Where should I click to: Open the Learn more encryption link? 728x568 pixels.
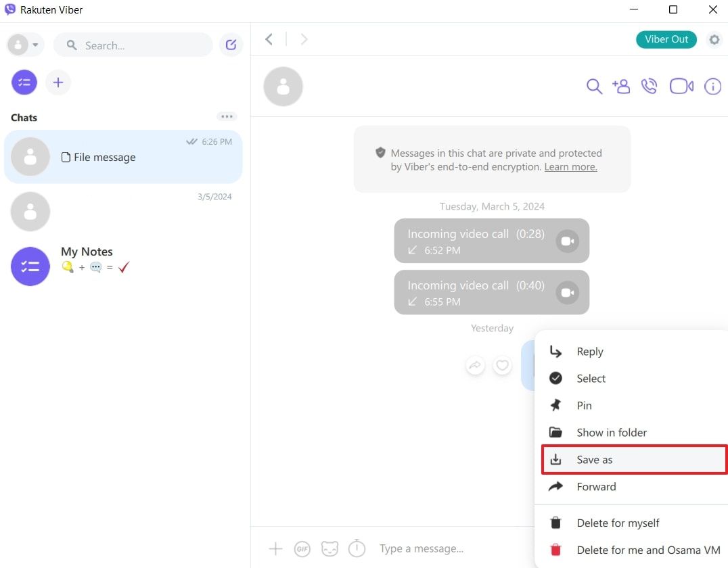click(570, 167)
